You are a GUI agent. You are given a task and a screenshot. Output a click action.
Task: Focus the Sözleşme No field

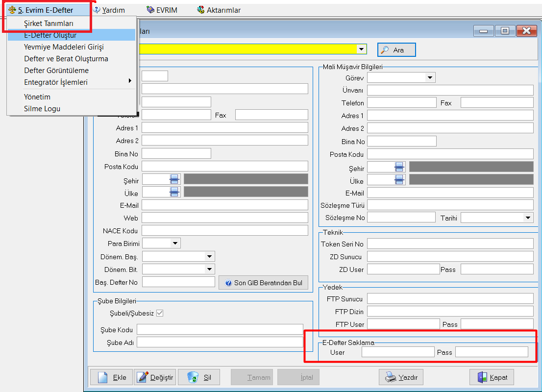401,218
